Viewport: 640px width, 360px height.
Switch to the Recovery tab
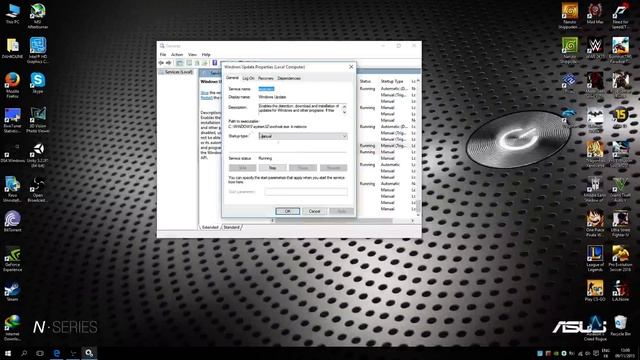click(x=266, y=78)
